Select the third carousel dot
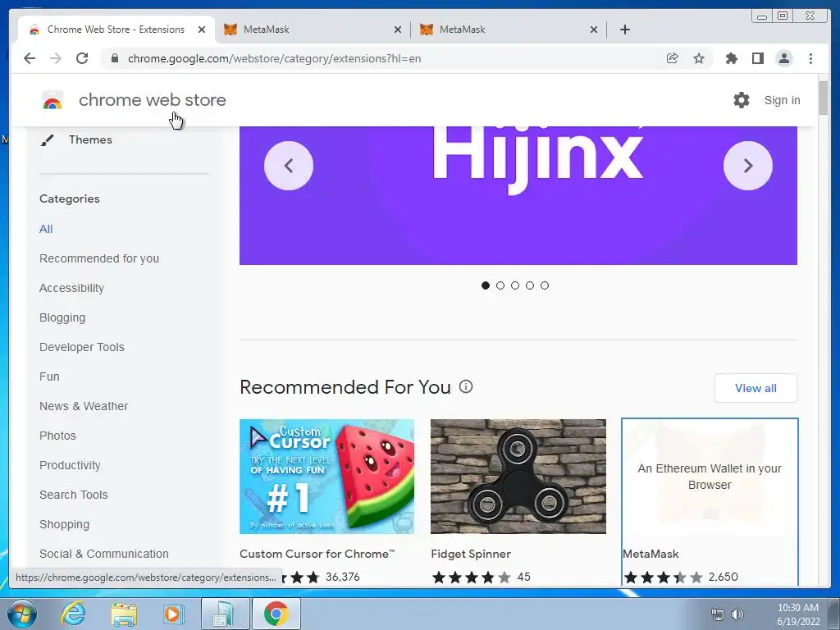The image size is (840, 630). (x=515, y=285)
